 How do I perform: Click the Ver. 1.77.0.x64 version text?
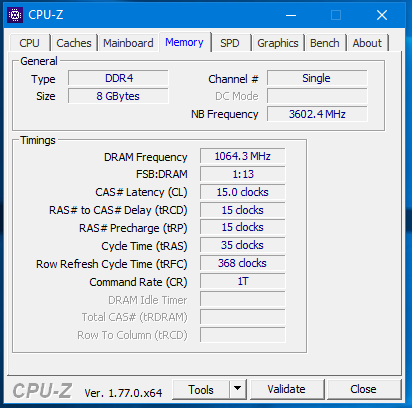coord(123,393)
